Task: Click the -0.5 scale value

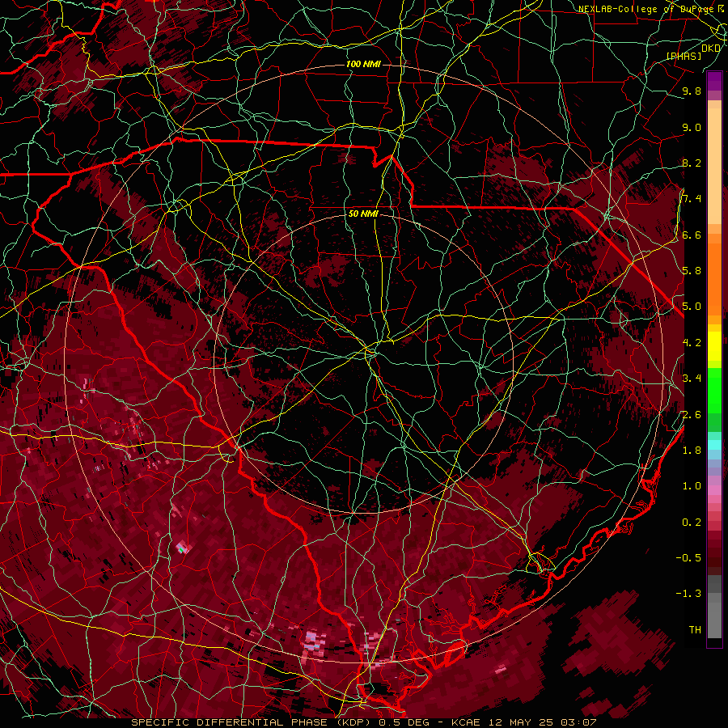Action: (x=688, y=557)
